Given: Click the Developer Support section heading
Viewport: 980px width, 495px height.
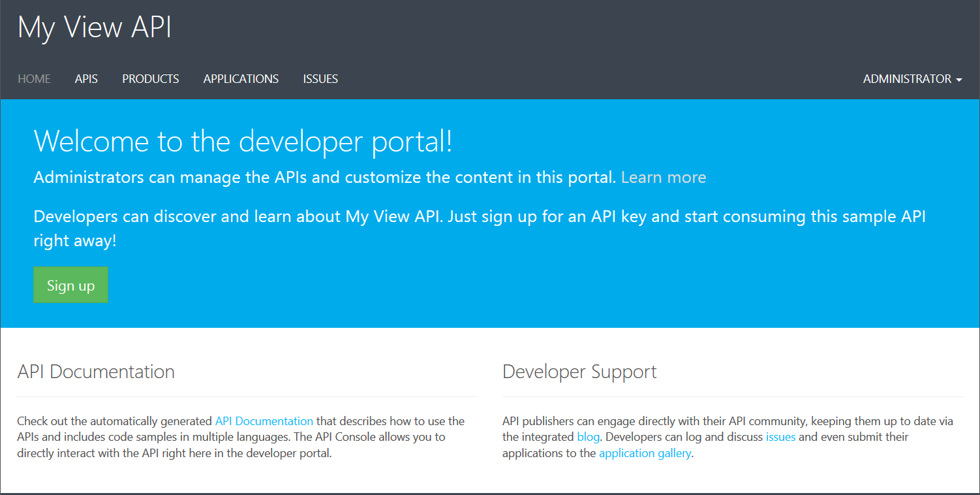Looking at the screenshot, I should click(579, 372).
